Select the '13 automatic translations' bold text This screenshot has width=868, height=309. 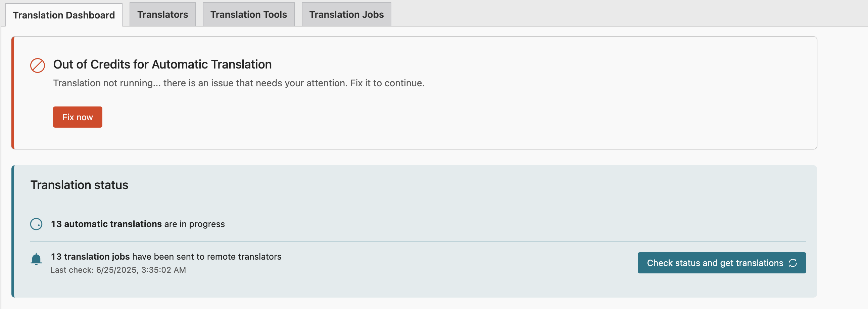point(106,224)
